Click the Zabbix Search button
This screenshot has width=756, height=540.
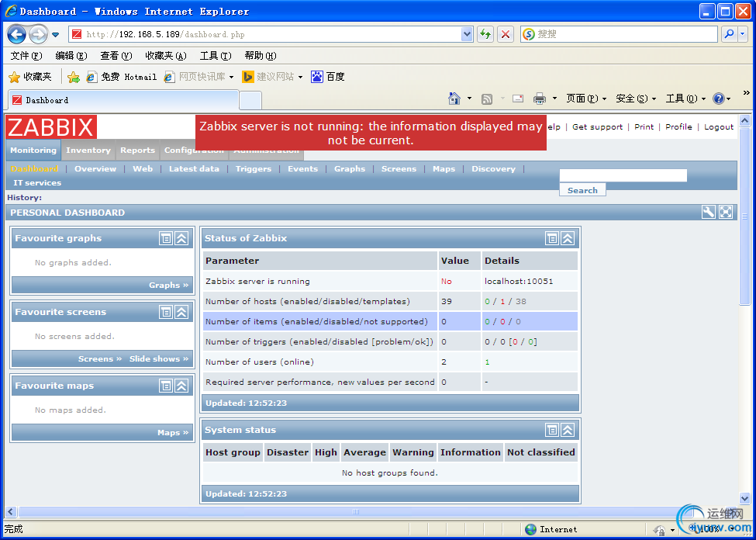click(x=582, y=190)
